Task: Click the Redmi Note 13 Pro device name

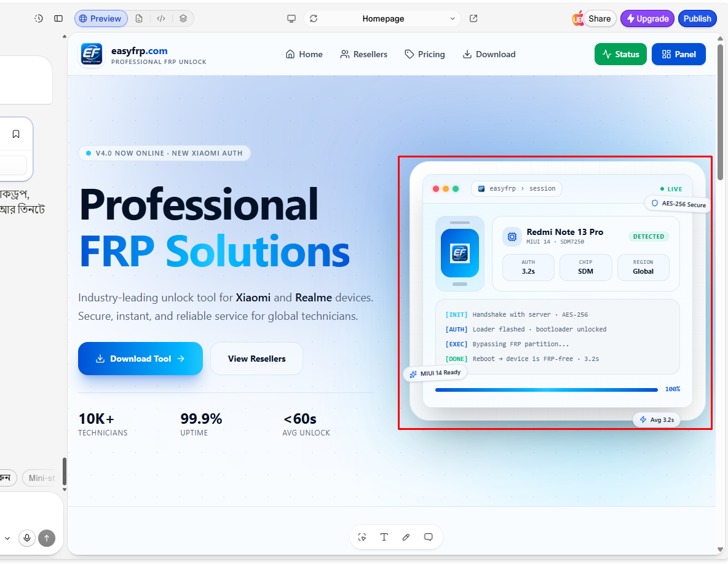Action: coord(564,232)
